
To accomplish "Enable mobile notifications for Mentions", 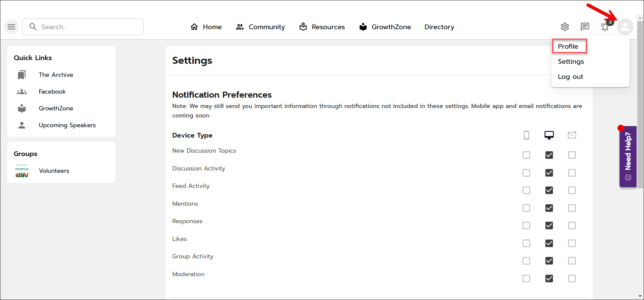I will (x=526, y=208).
